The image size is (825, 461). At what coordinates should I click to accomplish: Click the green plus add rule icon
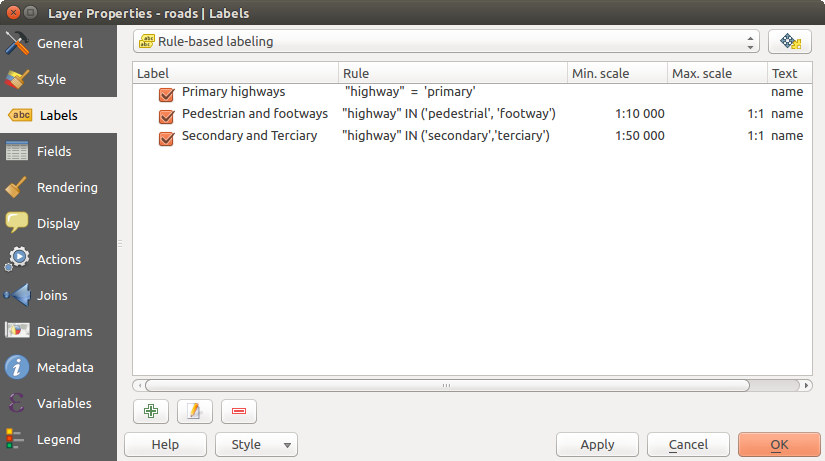click(150, 410)
